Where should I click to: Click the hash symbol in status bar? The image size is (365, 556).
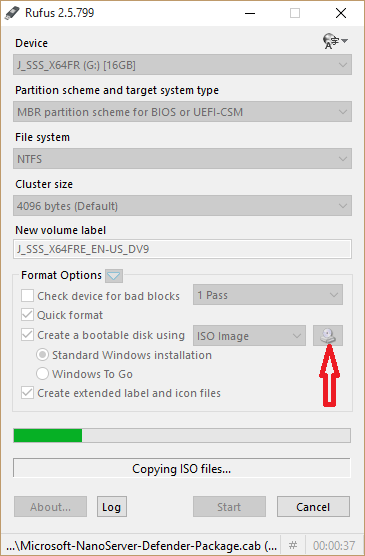pos(293,545)
